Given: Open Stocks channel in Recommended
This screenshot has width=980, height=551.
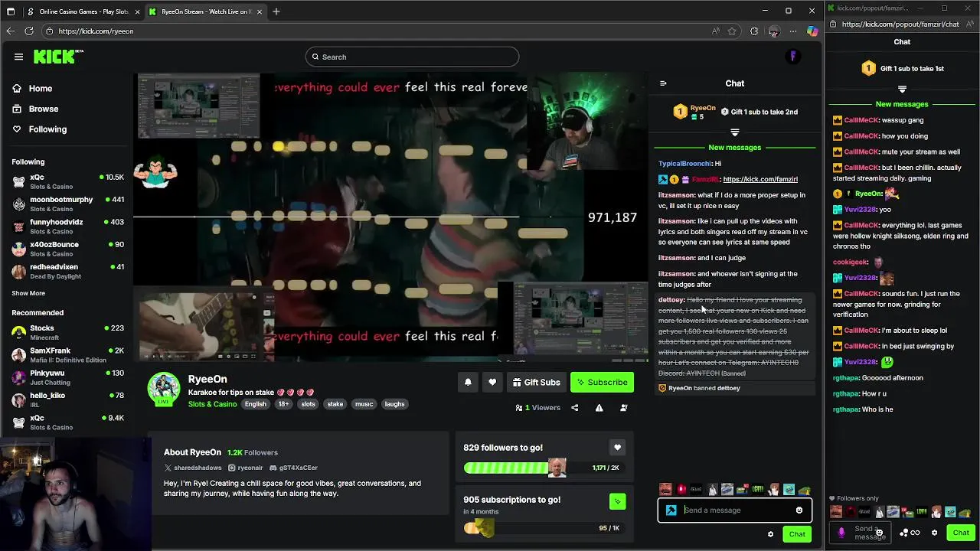Looking at the screenshot, I should coord(68,332).
